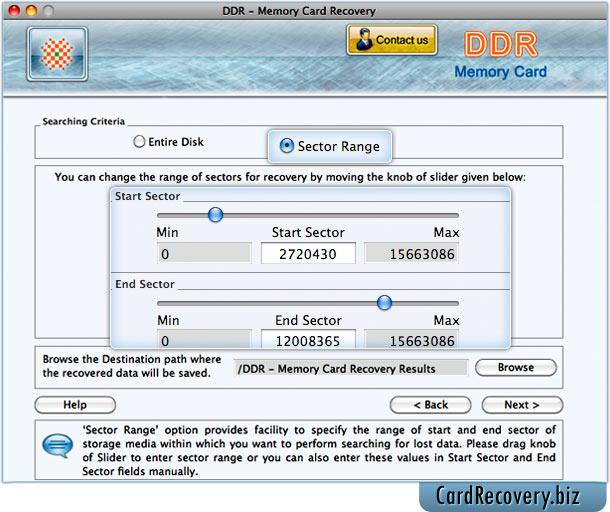Click the speech bubble info icon
This screenshot has width=610, height=512.
click(x=58, y=446)
